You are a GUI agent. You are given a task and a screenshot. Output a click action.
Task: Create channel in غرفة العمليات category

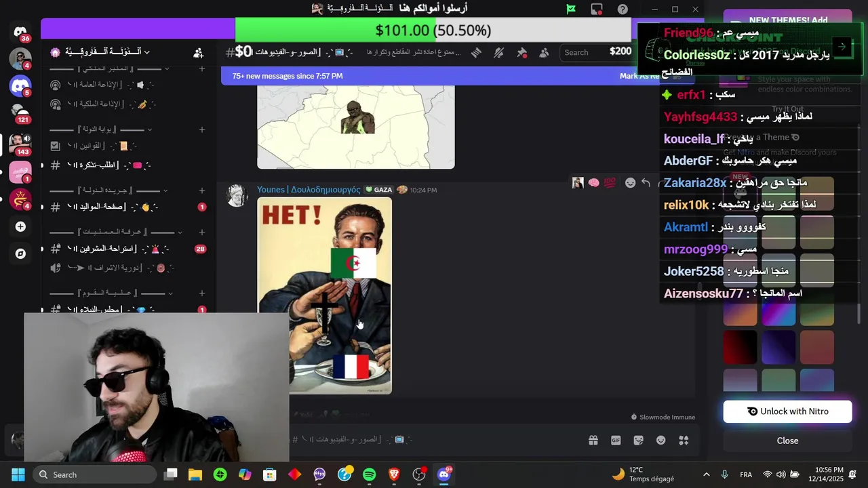201,232
